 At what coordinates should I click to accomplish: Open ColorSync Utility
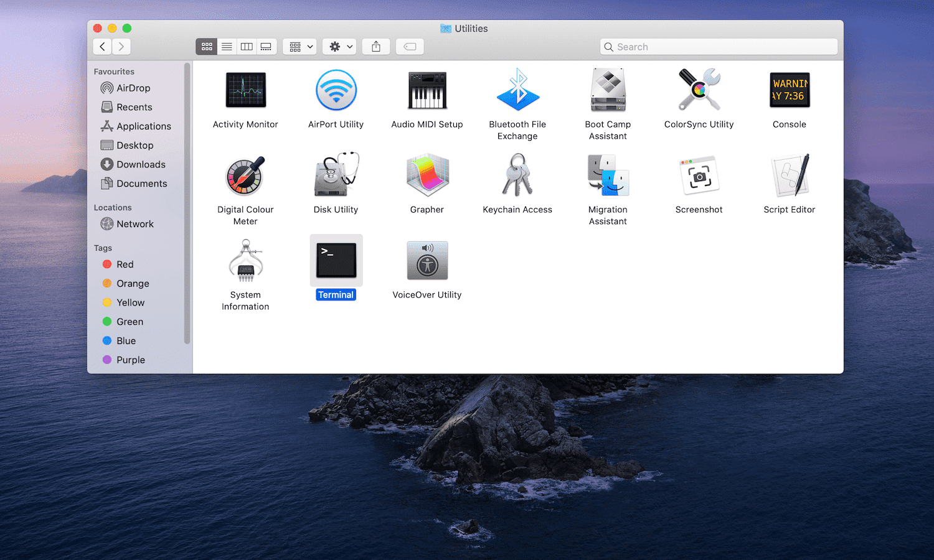699,90
